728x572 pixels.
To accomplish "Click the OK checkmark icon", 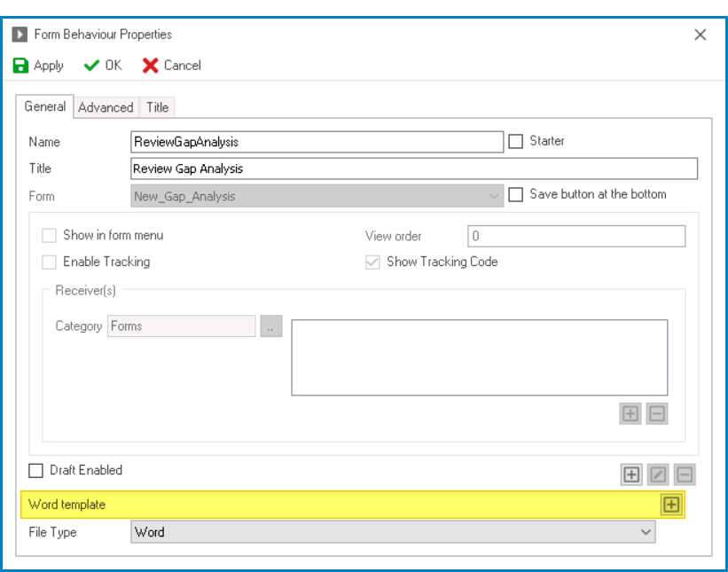I will [92, 66].
